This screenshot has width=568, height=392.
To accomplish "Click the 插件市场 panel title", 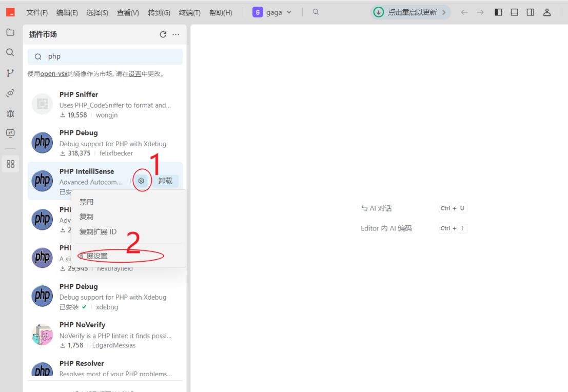I will [43, 34].
